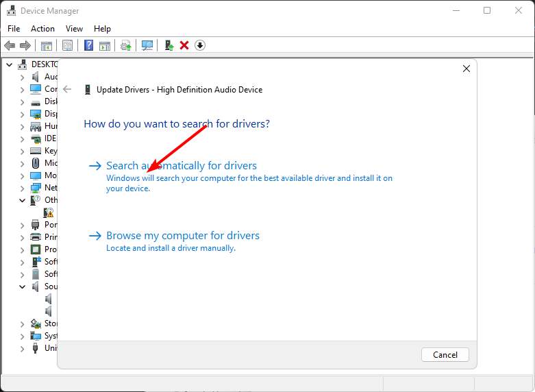Toggle the Show/Hide Console Tree toolbar icon
The width and height of the screenshot is (535, 392).
pos(47,45)
